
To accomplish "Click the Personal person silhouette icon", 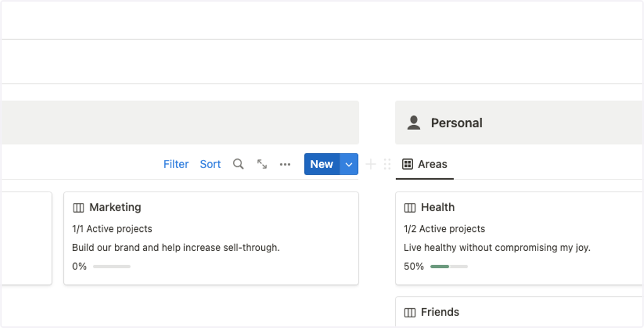I will 414,123.
